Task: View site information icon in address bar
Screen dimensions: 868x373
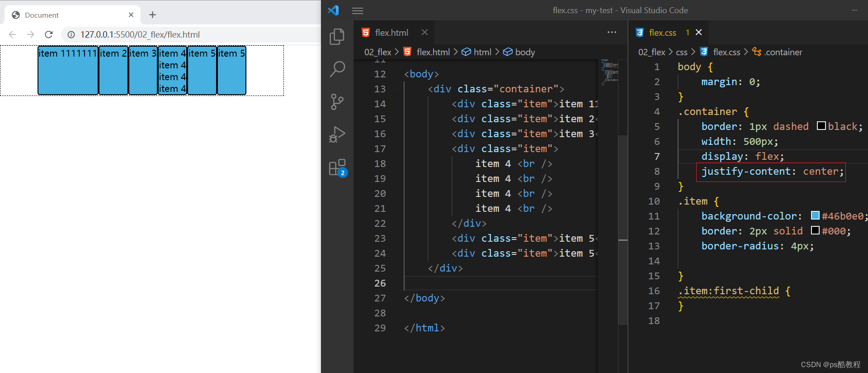Action: [71, 34]
